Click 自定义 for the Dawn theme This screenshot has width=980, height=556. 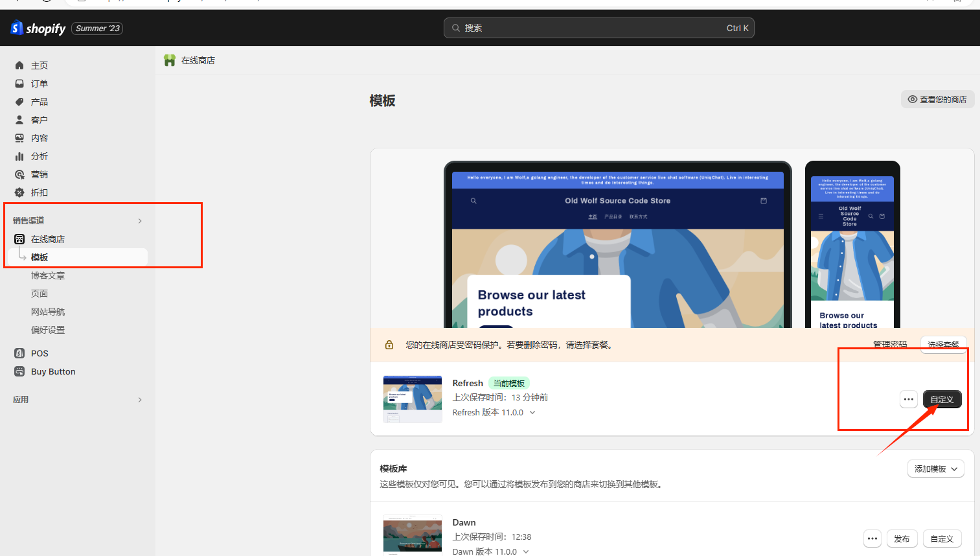[x=942, y=539]
